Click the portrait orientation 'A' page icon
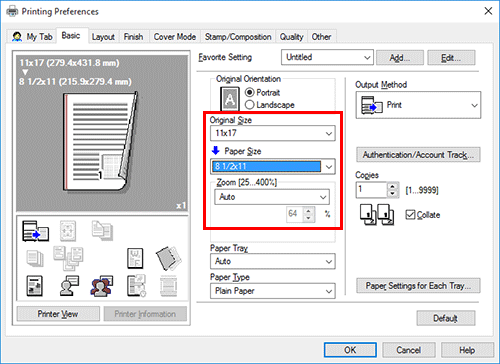This screenshot has width=500, height=364. pyautogui.click(x=229, y=99)
